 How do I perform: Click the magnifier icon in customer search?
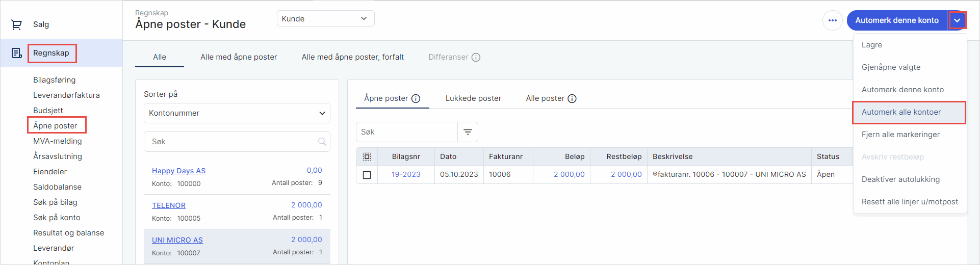(x=322, y=142)
